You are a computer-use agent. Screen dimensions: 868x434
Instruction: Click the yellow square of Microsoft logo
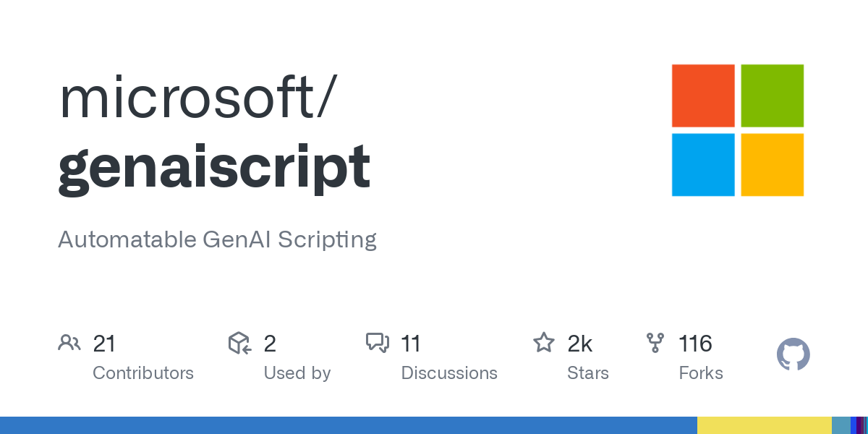[x=773, y=165]
